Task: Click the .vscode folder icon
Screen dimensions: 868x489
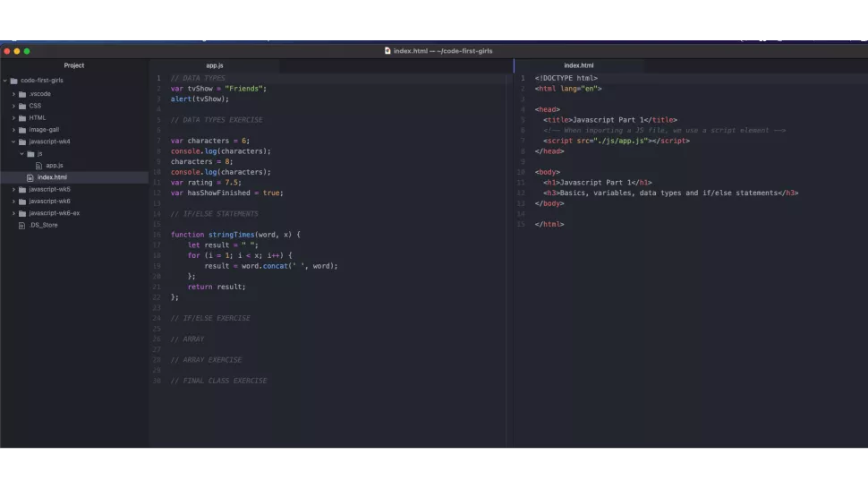Action: click(22, 93)
